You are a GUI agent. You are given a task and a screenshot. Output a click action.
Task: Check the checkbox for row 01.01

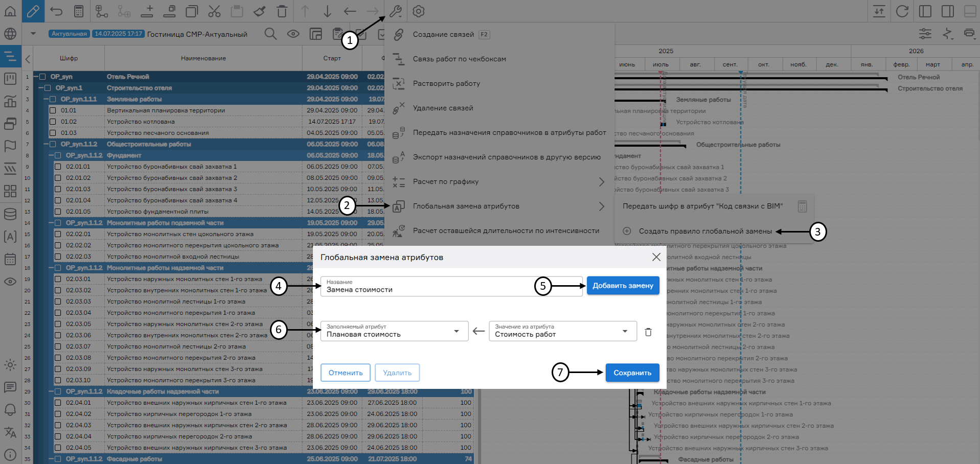point(53,110)
